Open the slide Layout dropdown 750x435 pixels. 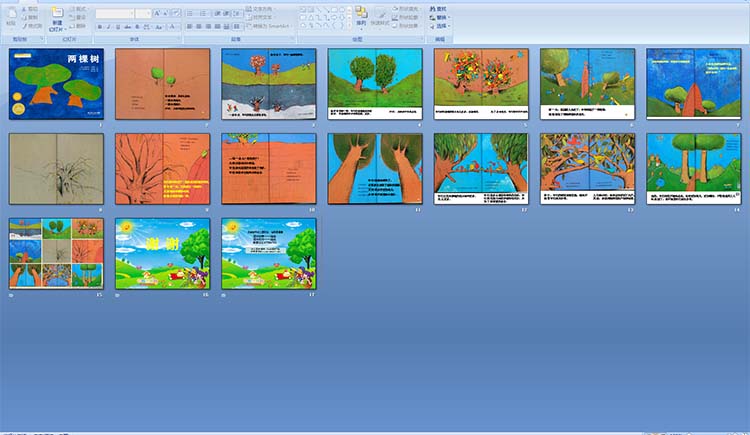click(78, 9)
